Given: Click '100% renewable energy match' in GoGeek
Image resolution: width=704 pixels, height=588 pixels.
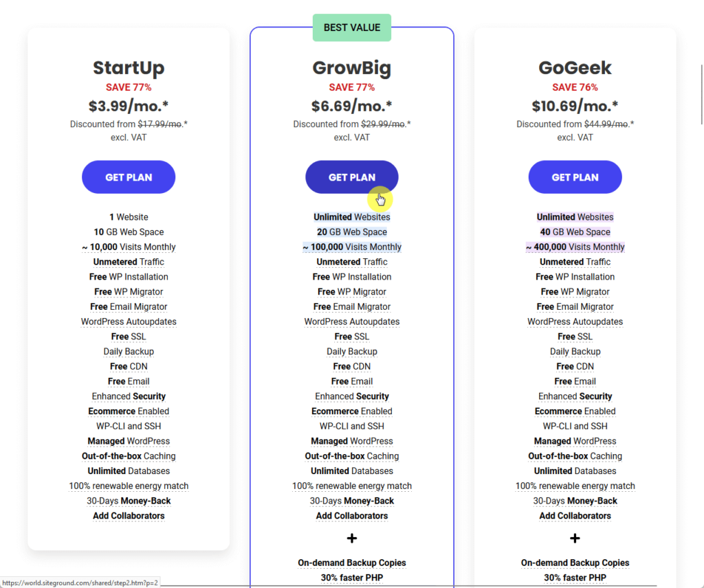Looking at the screenshot, I should [575, 486].
